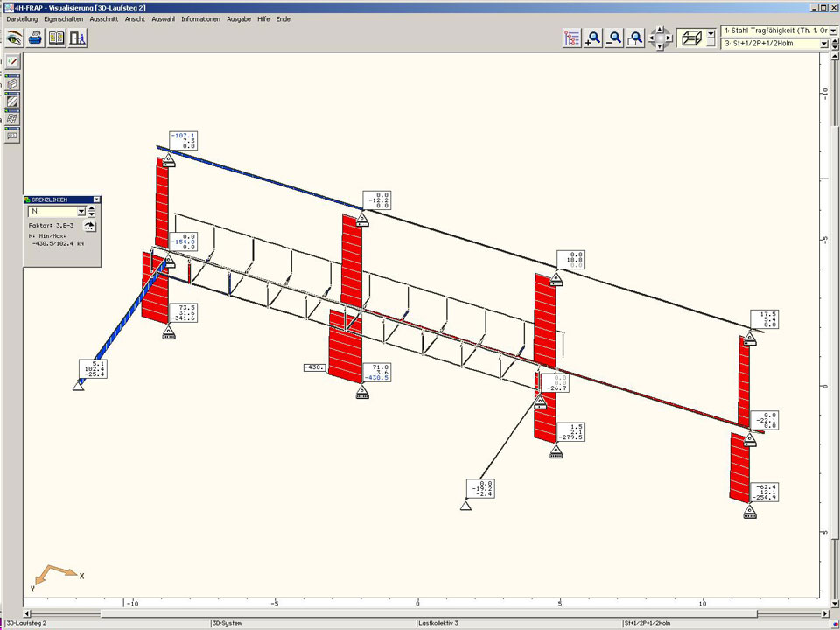Open the St+1/2P+1/2Holm load case dropdown

(823, 44)
